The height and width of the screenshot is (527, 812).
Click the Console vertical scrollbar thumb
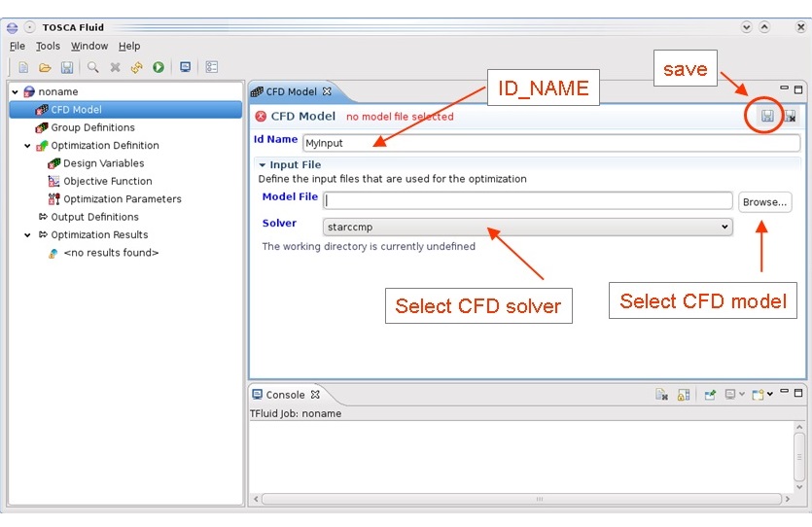click(x=799, y=457)
